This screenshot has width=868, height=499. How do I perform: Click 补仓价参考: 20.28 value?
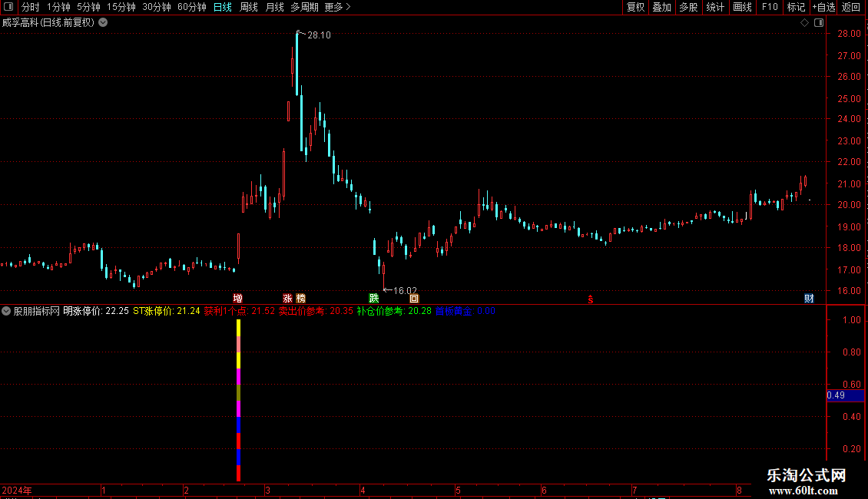point(393,312)
